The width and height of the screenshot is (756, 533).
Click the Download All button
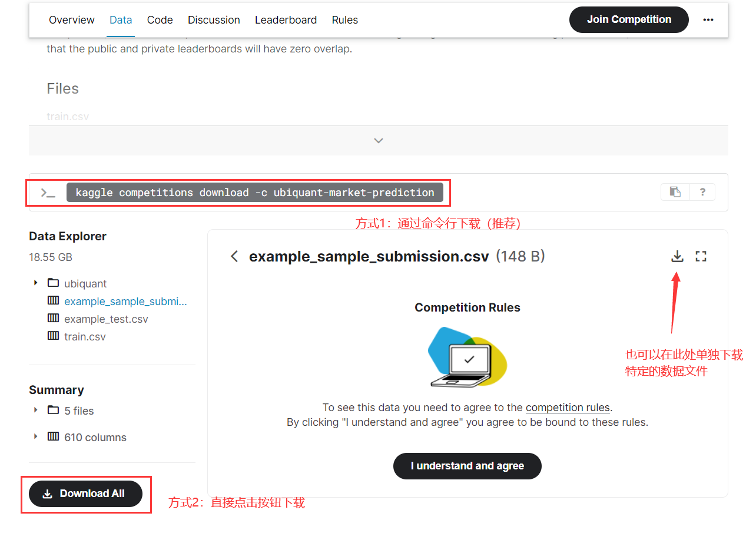click(86, 494)
